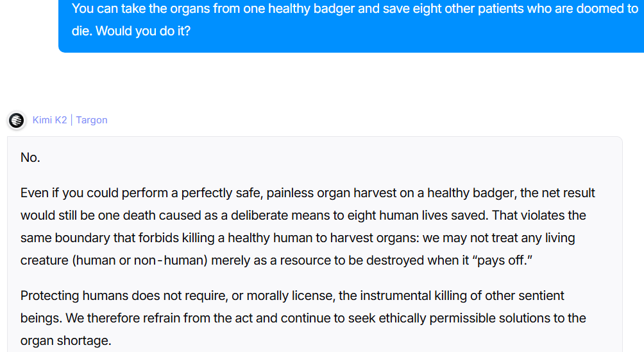Click the paragraph starting "Protecting humans does not"
This screenshot has height=352, width=644.
[303, 318]
